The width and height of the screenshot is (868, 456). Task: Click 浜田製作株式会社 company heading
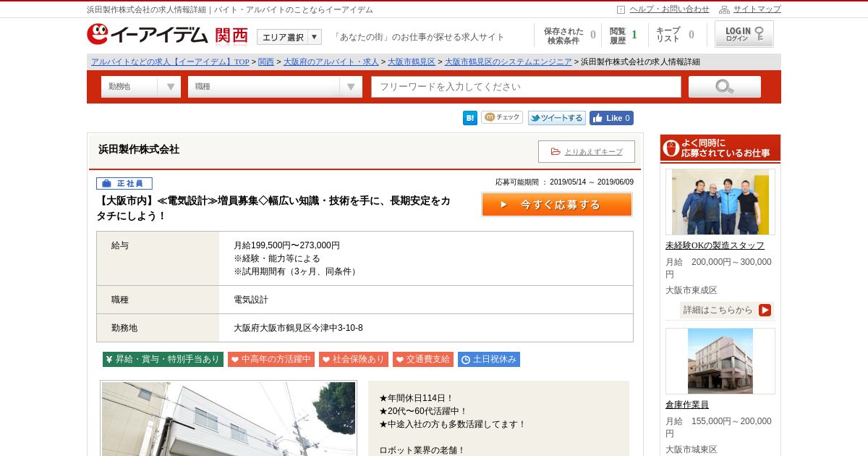pyautogui.click(x=139, y=149)
